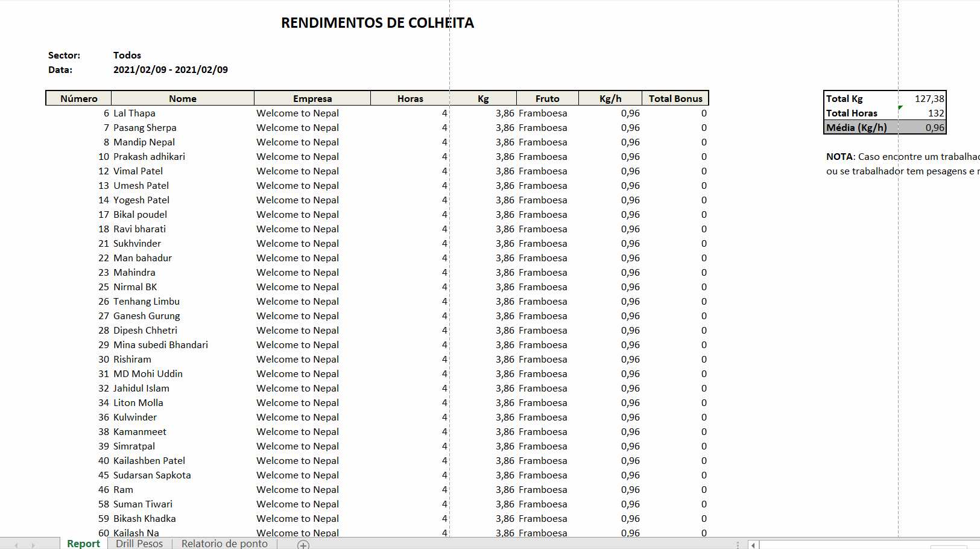Select the Todos sector value cell
Screen dimensions: 980x549
click(127, 55)
